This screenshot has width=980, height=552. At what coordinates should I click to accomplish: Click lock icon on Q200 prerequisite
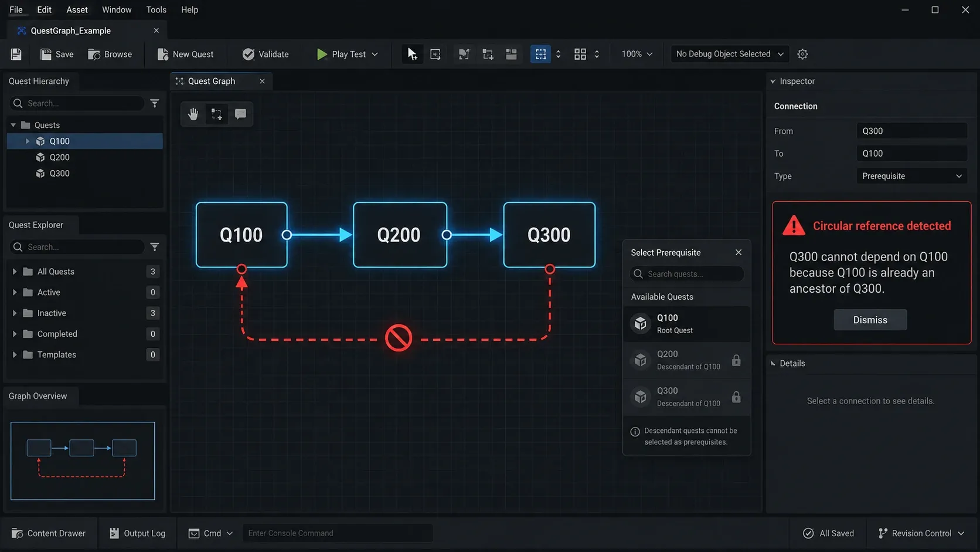click(x=736, y=360)
